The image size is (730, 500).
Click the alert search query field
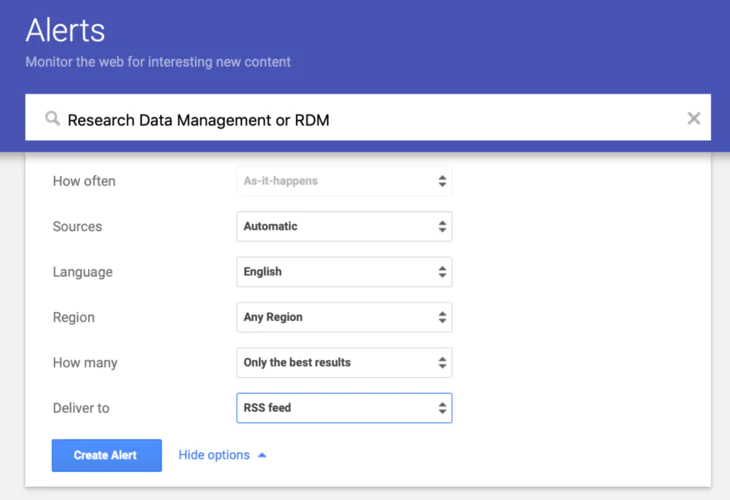click(368, 117)
